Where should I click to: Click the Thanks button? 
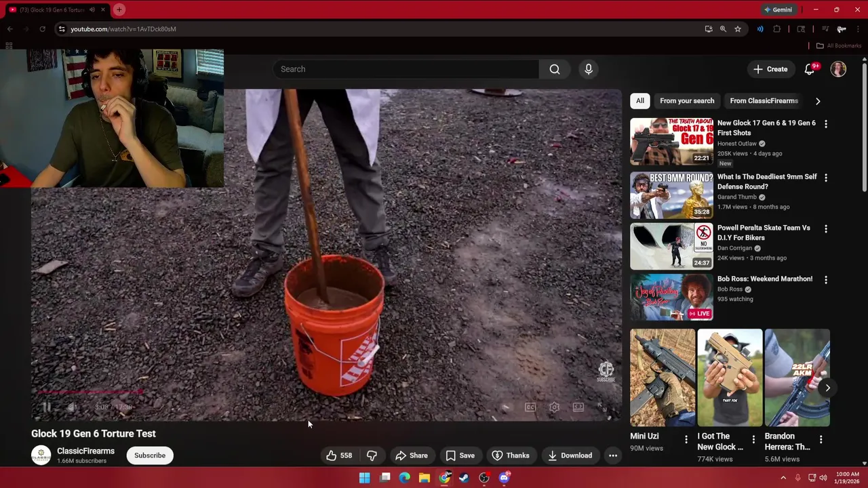511,455
